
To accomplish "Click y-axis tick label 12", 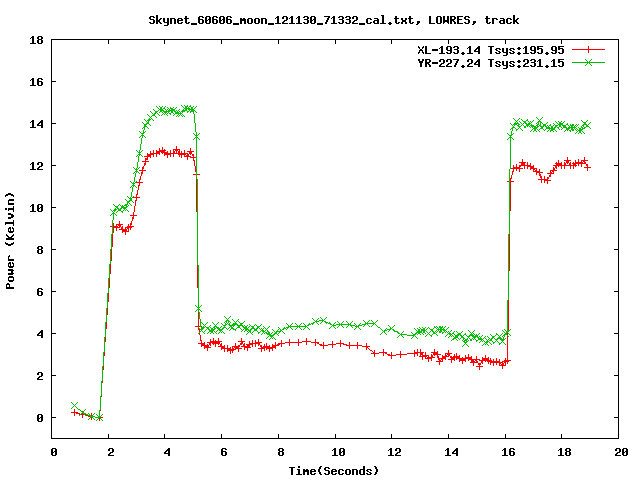I will [x=36, y=166].
